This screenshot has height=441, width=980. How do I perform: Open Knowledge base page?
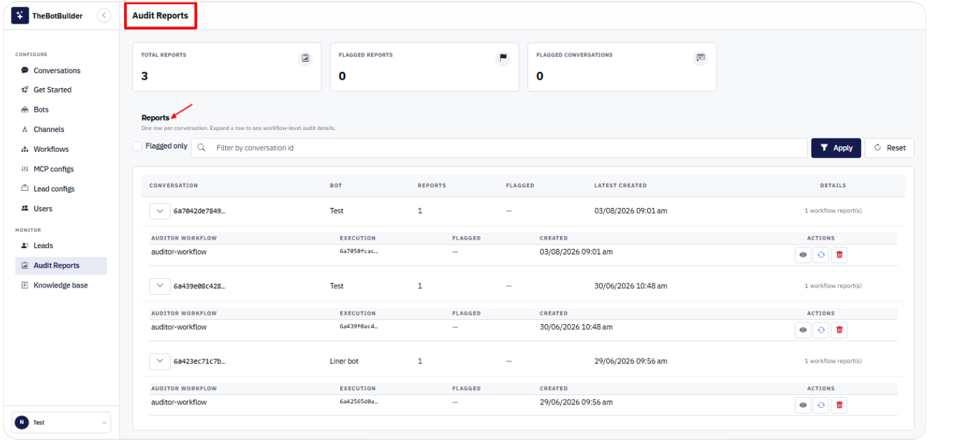coord(61,285)
